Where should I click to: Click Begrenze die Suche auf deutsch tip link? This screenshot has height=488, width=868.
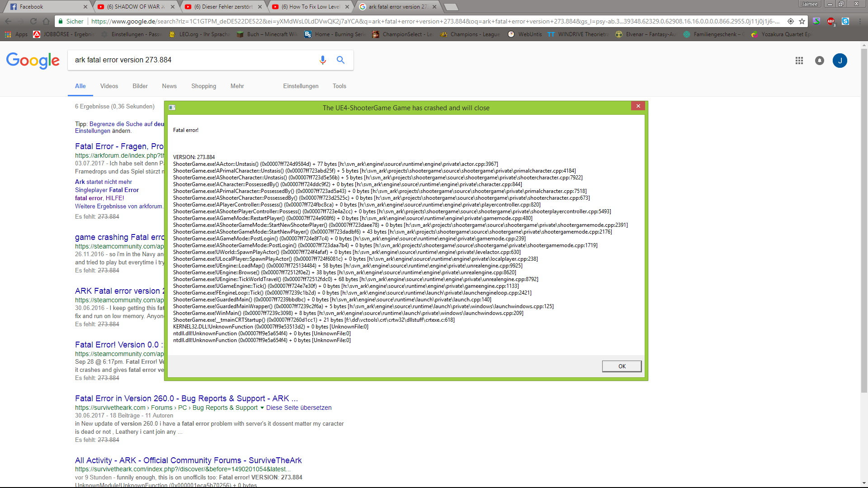(127, 124)
